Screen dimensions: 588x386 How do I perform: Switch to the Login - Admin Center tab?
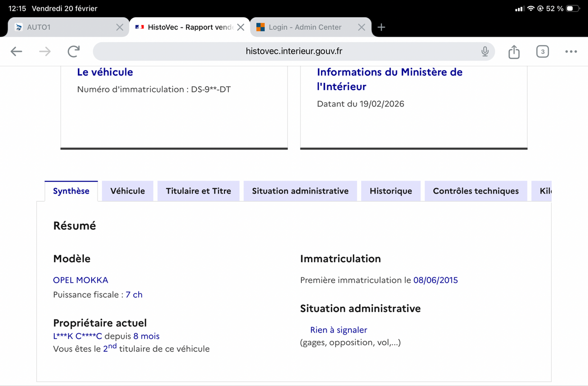(305, 27)
